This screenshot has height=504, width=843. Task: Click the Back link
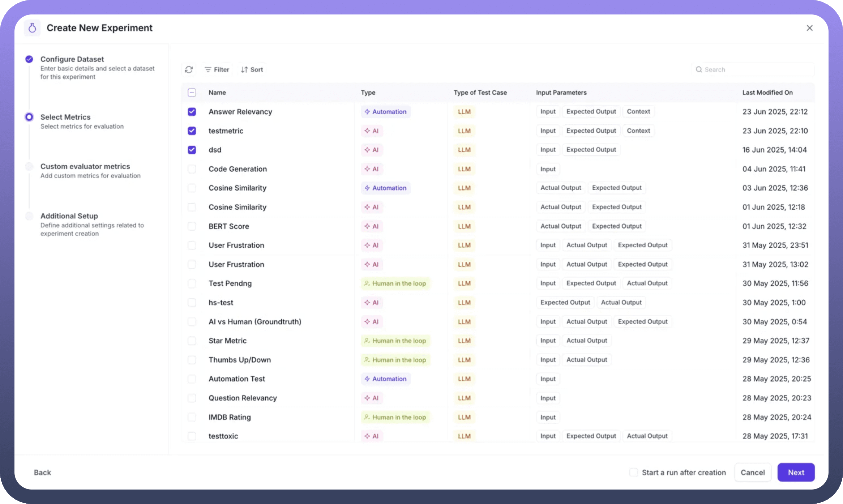coord(42,473)
